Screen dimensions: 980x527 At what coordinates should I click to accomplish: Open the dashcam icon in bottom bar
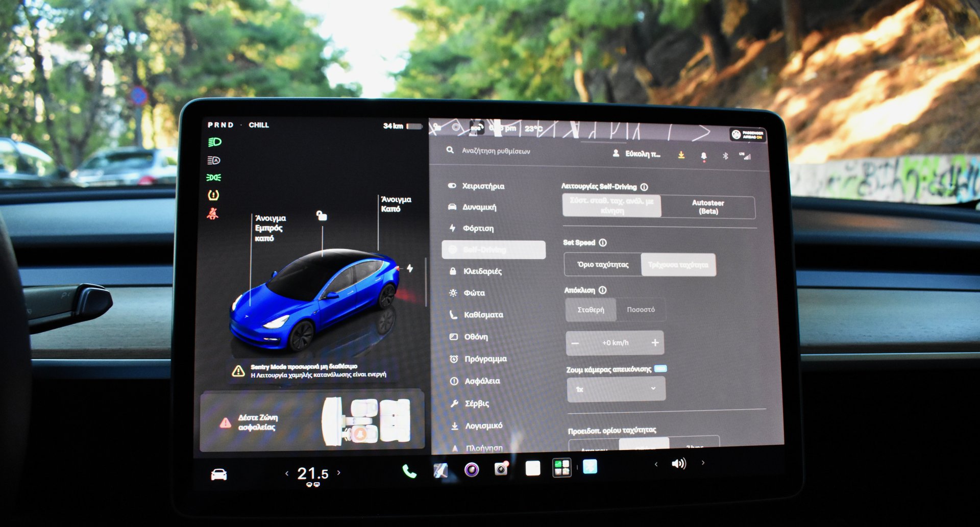(501, 468)
